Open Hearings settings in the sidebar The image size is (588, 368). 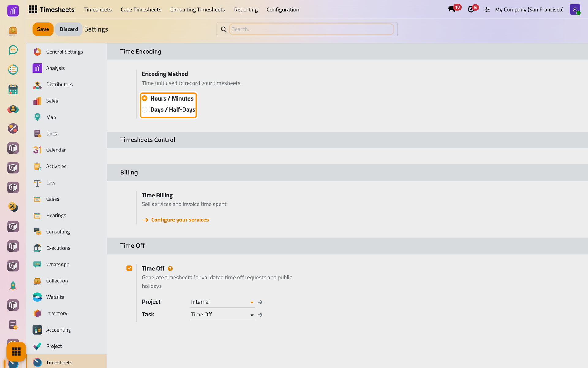(x=66, y=215)
